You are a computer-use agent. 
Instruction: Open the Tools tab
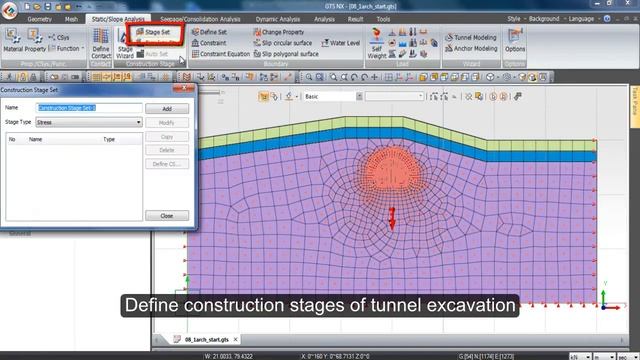(383, 19)
